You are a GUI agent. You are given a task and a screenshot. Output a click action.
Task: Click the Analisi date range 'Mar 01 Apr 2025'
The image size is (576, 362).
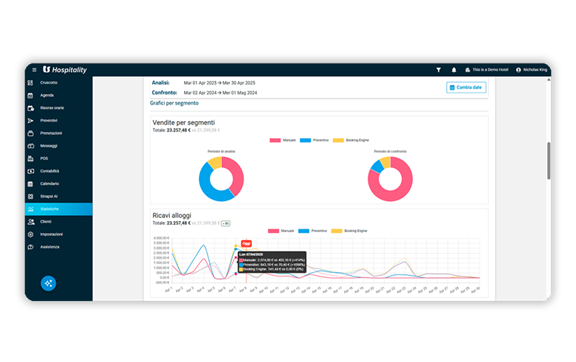[x=200, y=83]
